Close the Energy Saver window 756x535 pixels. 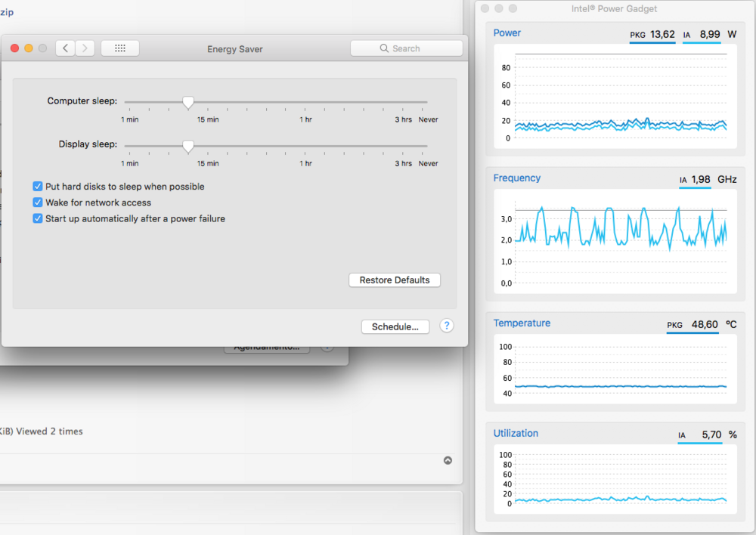(14, 48)
